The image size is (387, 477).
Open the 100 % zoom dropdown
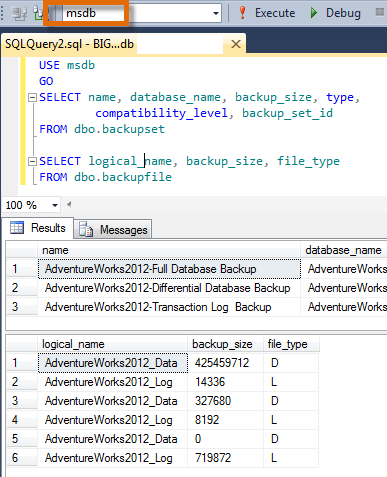[x=55, y=205]
